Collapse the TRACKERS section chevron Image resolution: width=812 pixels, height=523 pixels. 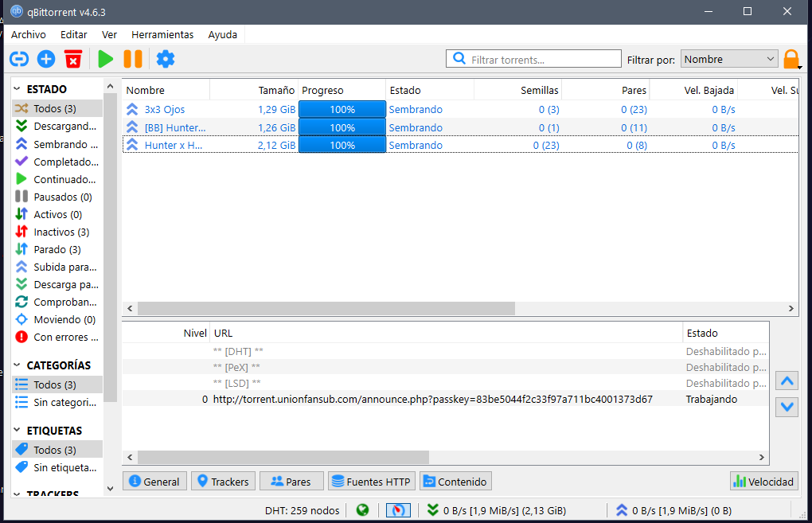pos(17,494)
